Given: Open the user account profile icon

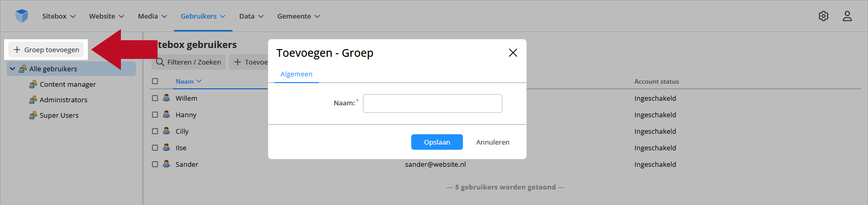Looking at the screenshot, I should pyautogui.click(x=847, y=16).
